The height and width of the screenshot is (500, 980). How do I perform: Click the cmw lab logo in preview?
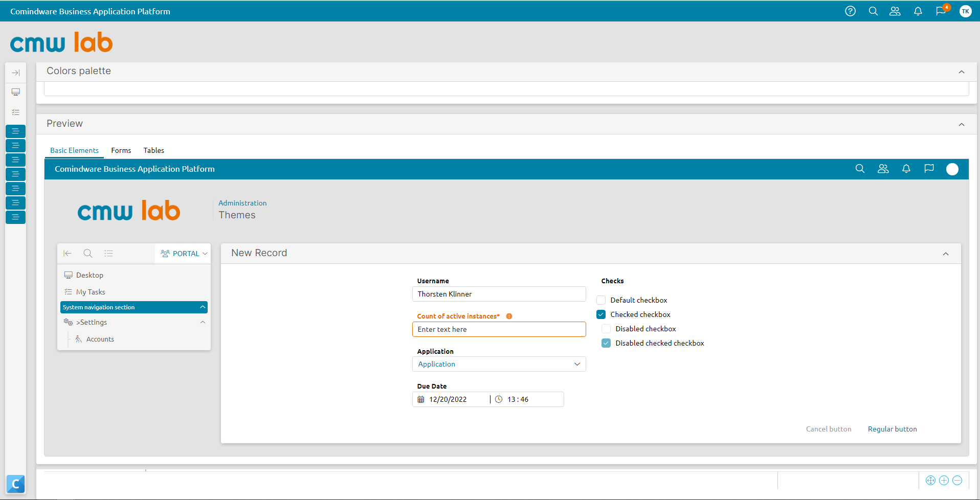129,211
